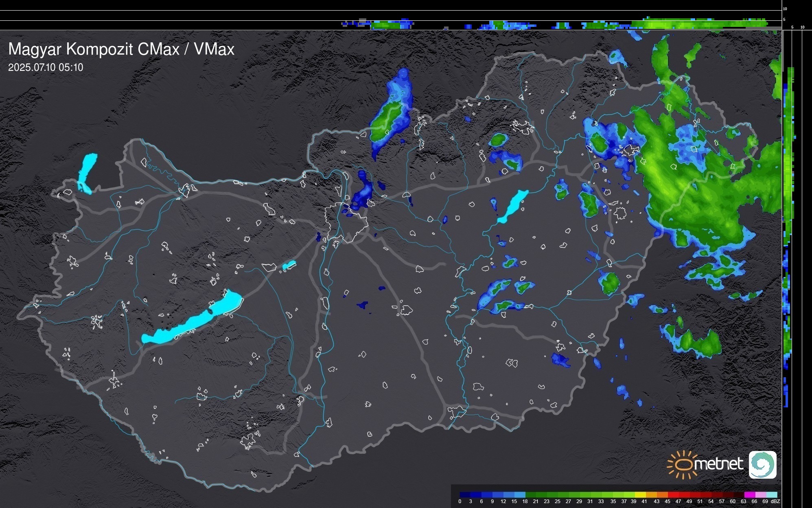The image size is (812, 508).
Task: Click the right-side VMax vertical profile strip
Action: [788, 204]
